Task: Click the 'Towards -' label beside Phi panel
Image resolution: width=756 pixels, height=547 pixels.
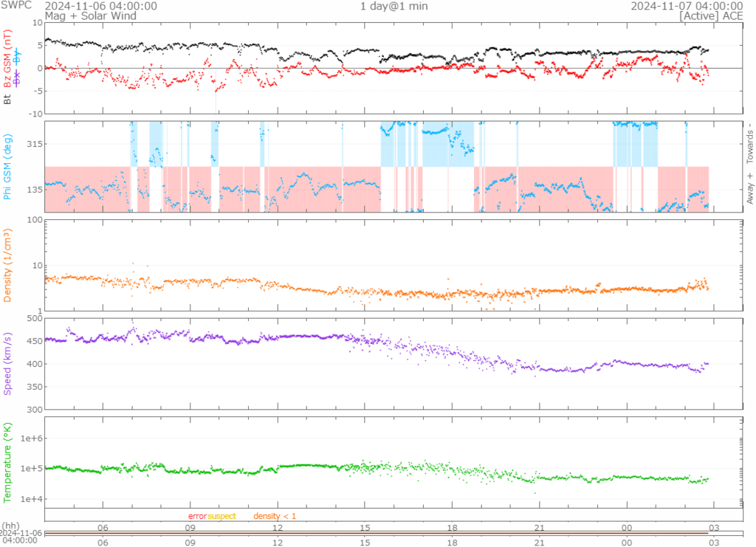Action: 750,142
